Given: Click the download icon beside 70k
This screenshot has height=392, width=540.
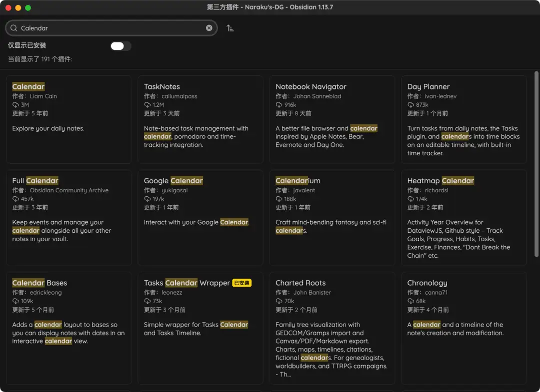Looking at the screenshot, I should click(279, 301).
